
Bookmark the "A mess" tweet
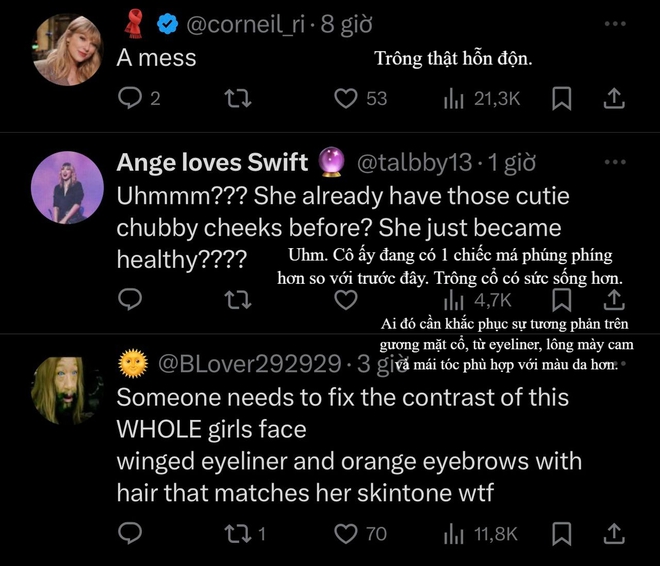(562, 98)
